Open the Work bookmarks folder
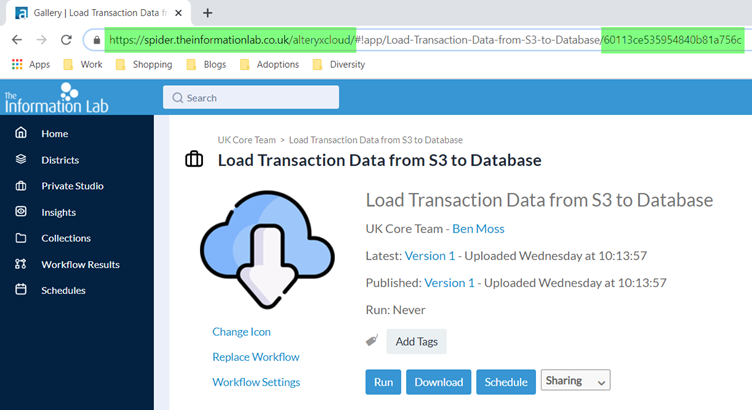The width and height of the screenshot is (752, 410). pos(83,64)
